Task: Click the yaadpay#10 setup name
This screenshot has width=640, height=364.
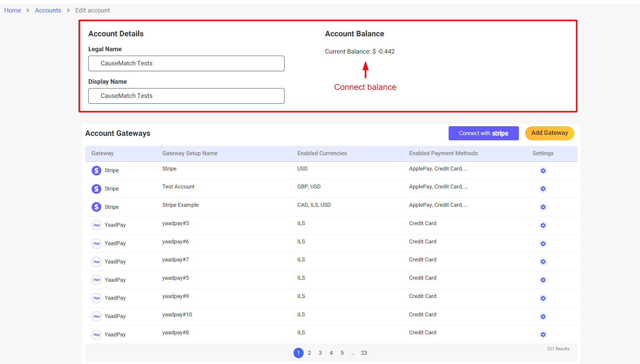Action: pyautogui.click(x=177, y=315)
